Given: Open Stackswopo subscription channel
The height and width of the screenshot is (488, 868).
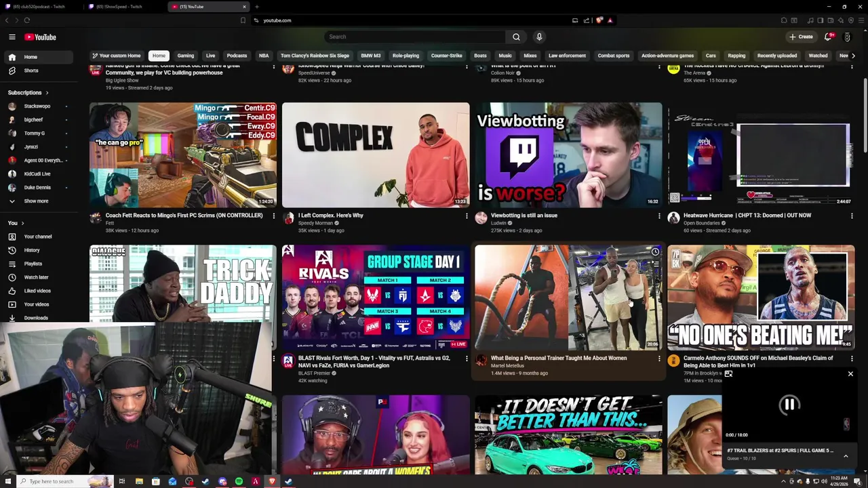Looking at the screenshot, I should [38, 106].
